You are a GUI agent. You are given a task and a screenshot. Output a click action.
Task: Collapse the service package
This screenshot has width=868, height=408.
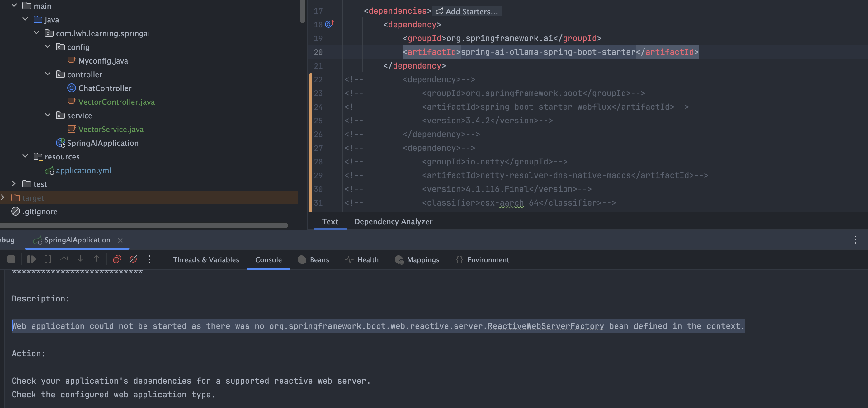48,115
